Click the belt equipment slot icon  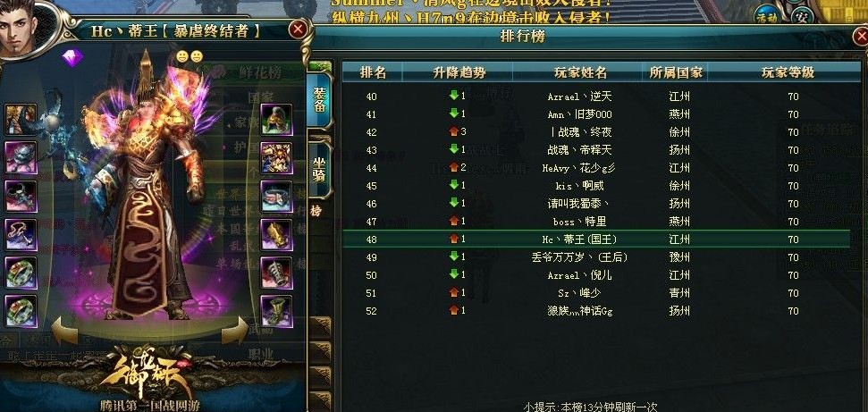point(276,196)
